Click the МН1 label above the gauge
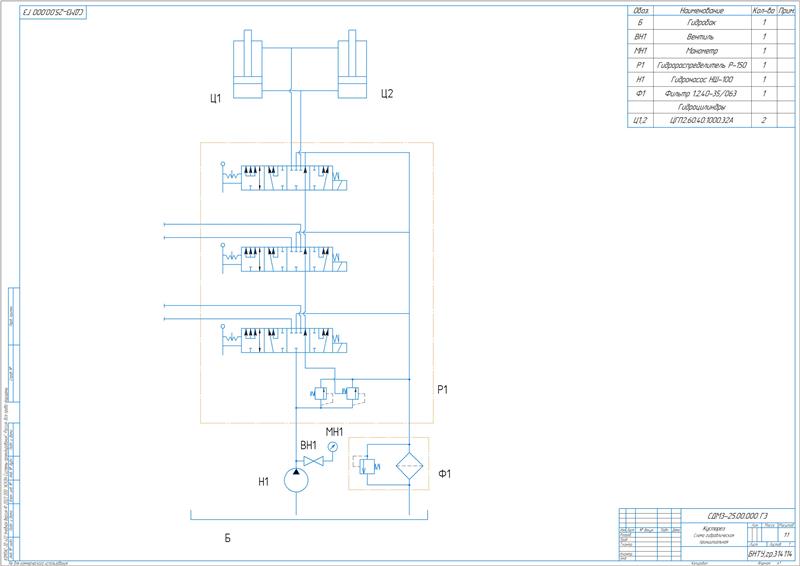The image size is (800, 566). click(x=334, y=432)
